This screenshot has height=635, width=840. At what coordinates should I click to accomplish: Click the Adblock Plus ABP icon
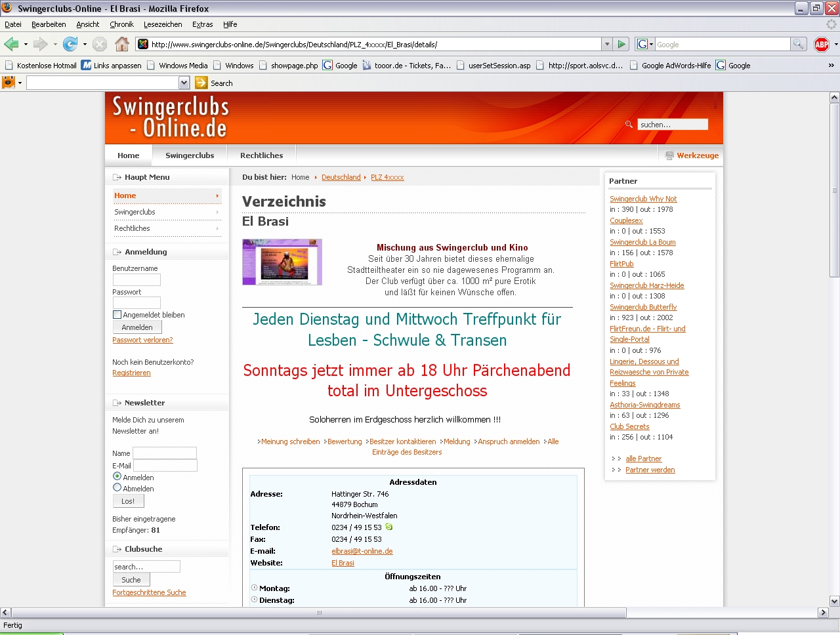click(x=822, y=44)
